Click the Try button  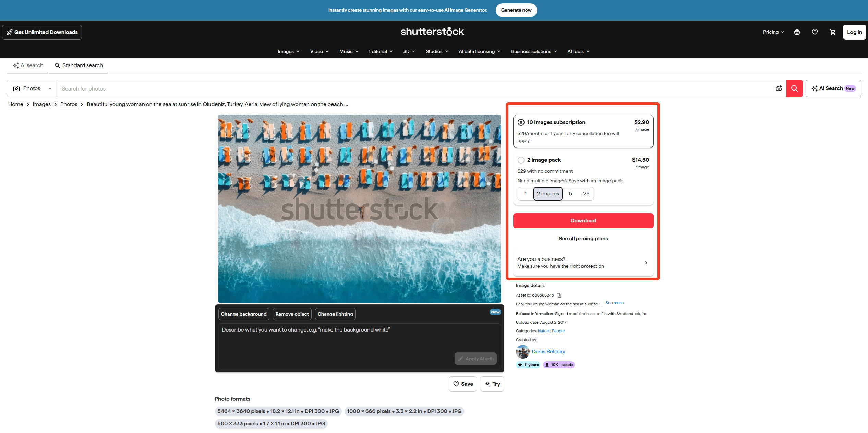click(492, 384)
